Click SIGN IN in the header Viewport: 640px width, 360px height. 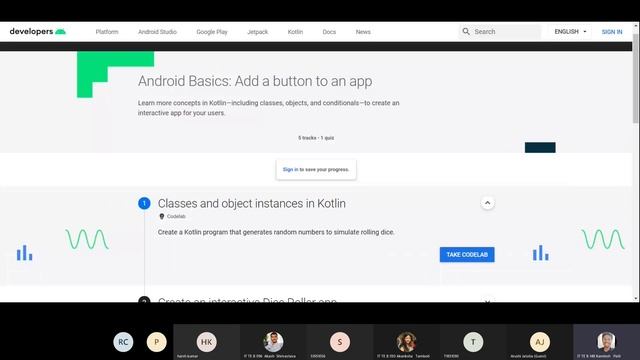[612, 32]
